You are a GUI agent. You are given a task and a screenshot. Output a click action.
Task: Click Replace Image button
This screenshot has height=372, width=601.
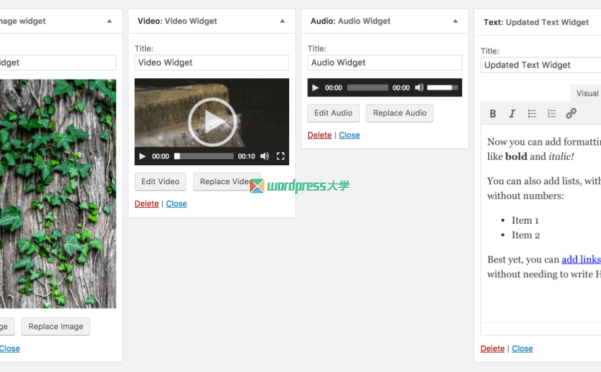pos(56,326)
